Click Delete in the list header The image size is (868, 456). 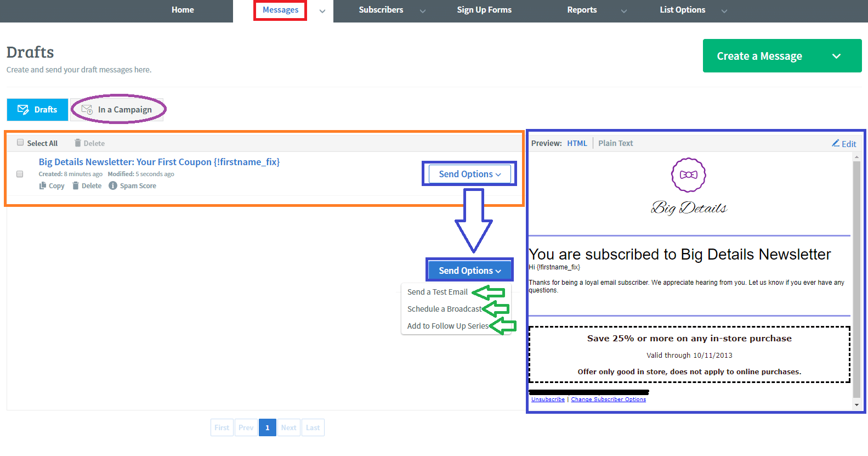(x=94, y=143)
